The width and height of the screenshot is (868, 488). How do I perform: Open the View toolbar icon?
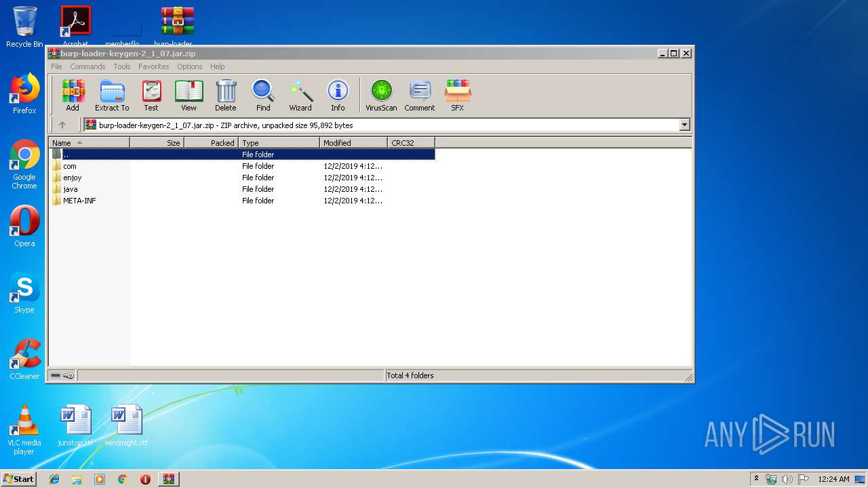[x=189, y=95]
